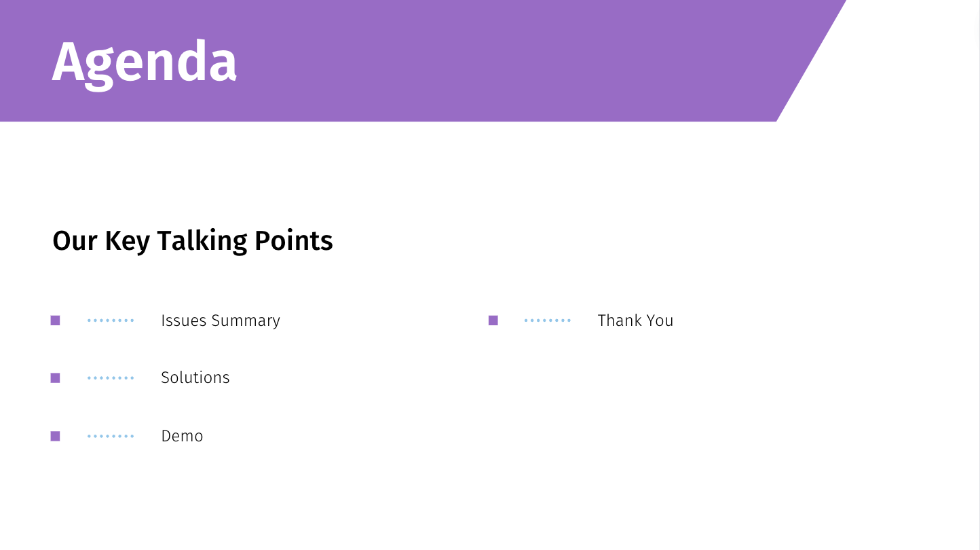Click the purple bullet beside Issues Summary
The height and width of the screenshot is (550, 980).
(x=56, y=320)
